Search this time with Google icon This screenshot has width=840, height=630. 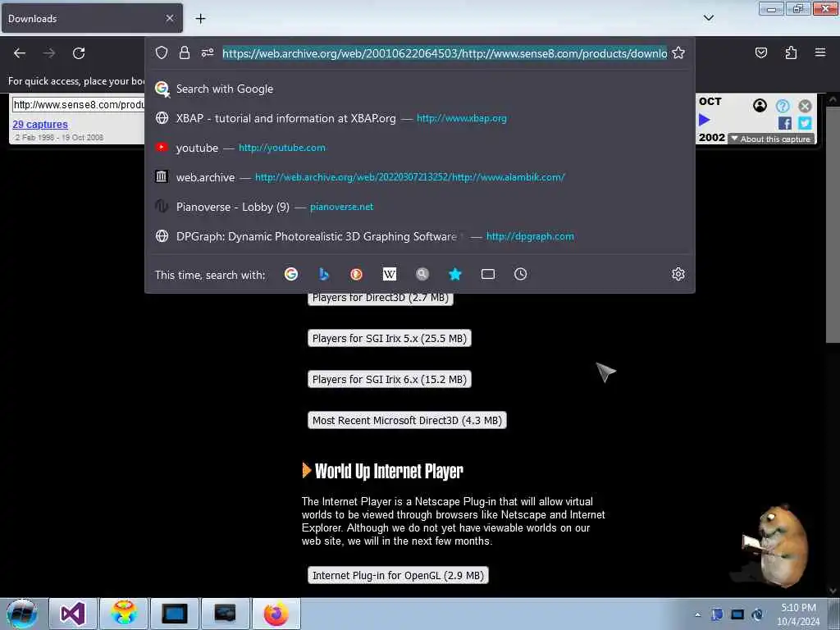point(291,274)
